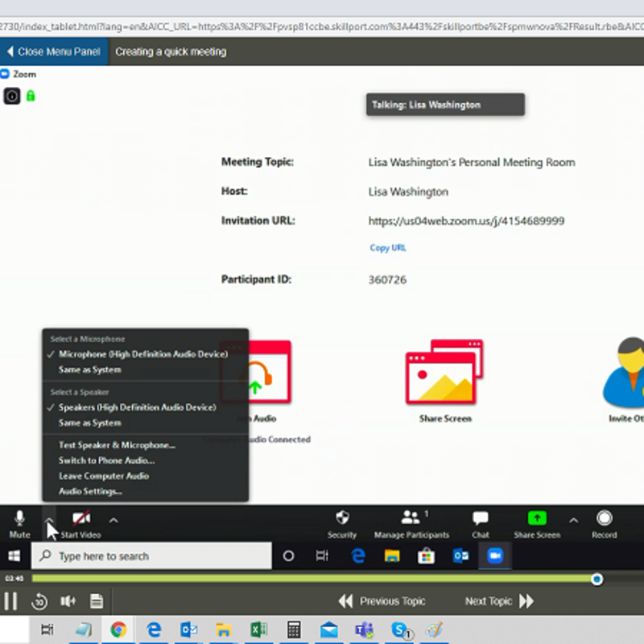Click the browser address bar URL
This screenshot has width=644, height=644.
pos(322,27)
